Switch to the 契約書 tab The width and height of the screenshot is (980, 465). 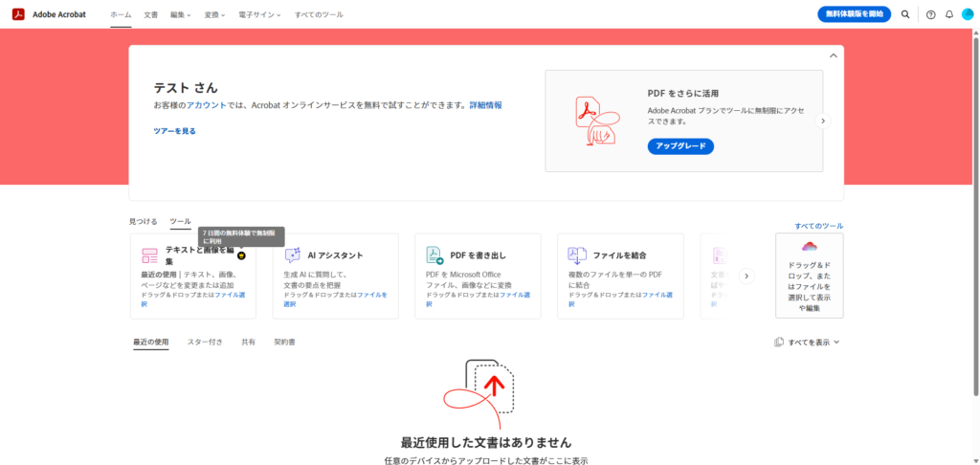point(284,342)
